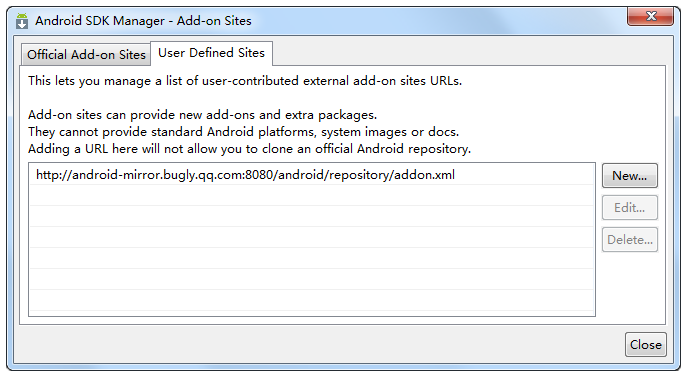The image size is (689, 377).
Task: Click the bottom-most empty row of the site list
Action: (311, 300)
